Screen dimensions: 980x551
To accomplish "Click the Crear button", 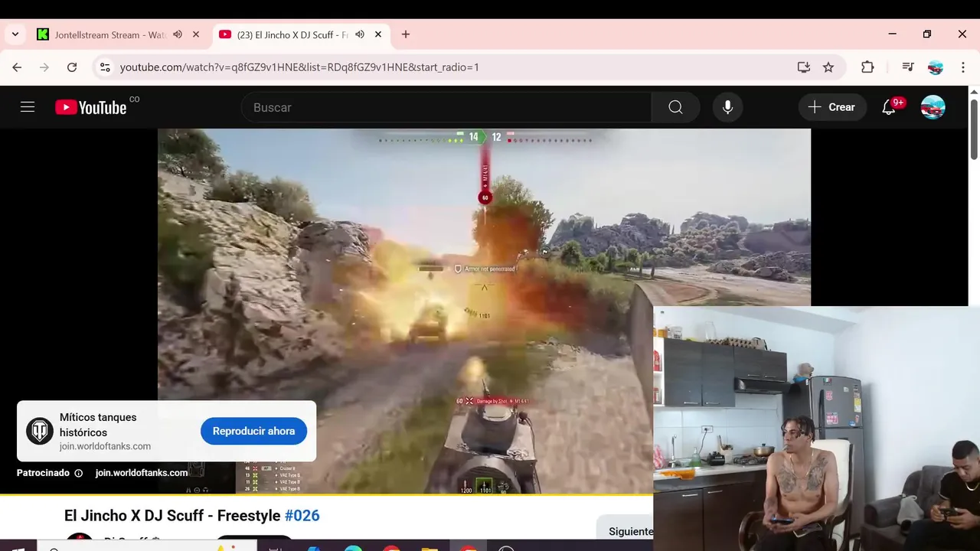I will tap(832, 107).
